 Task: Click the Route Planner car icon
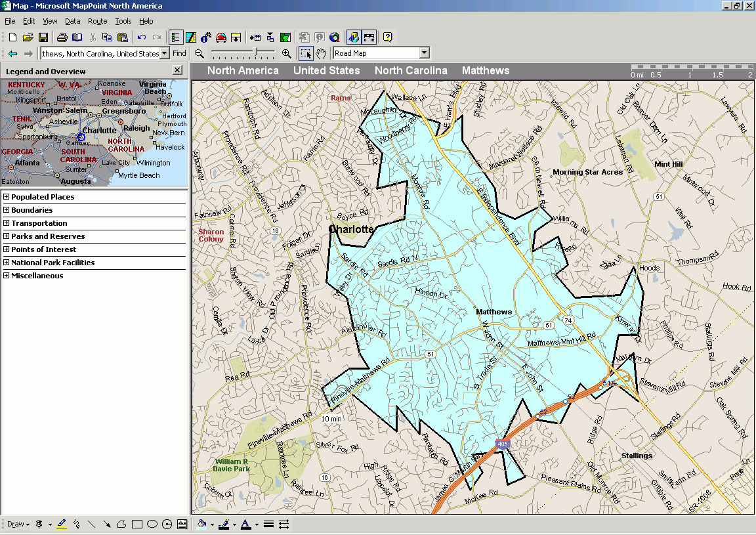pos(221,37)
